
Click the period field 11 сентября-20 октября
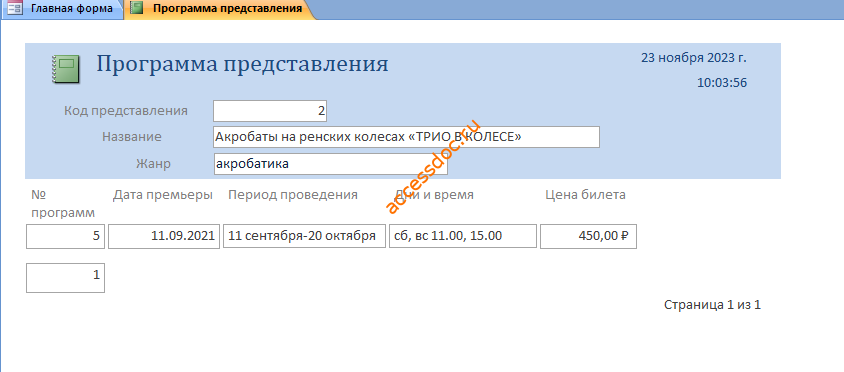pos(304,236)
